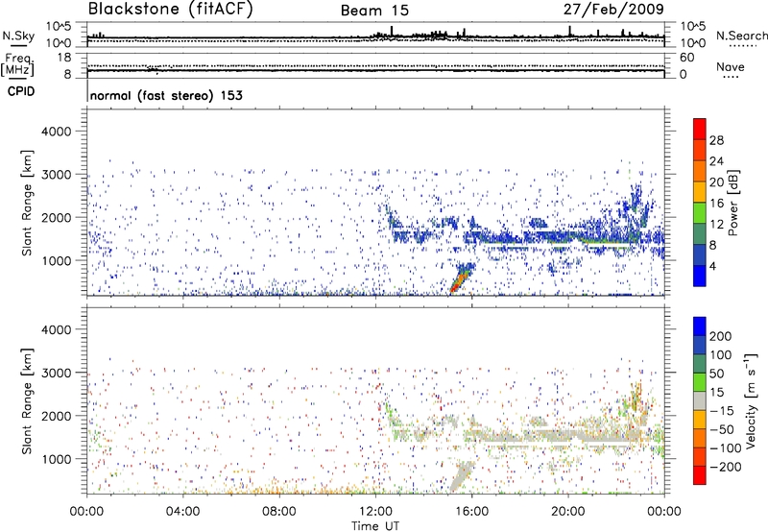Click the '18' tick on the frequency axis
768x532 pixels.
click(64, 58)
